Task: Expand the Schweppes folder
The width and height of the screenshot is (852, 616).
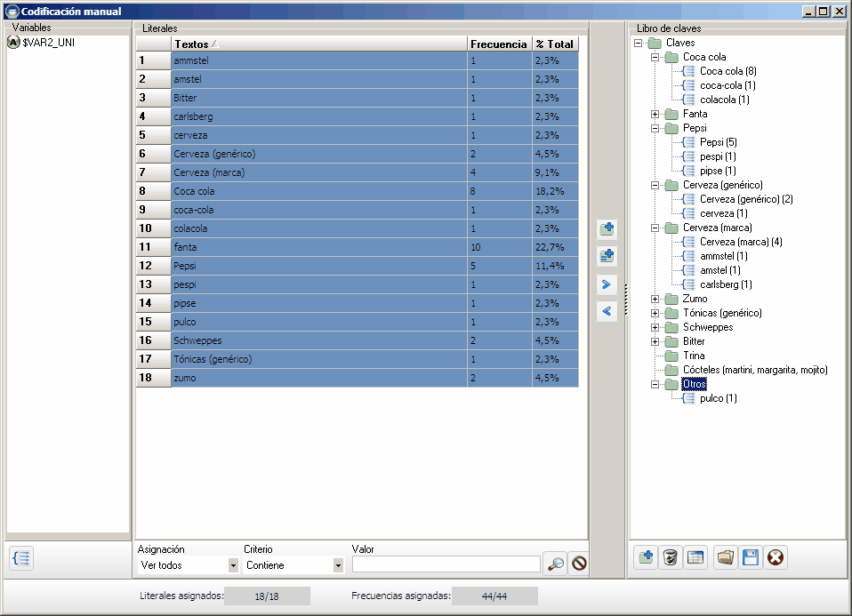Action: click(x=655, y=327)
